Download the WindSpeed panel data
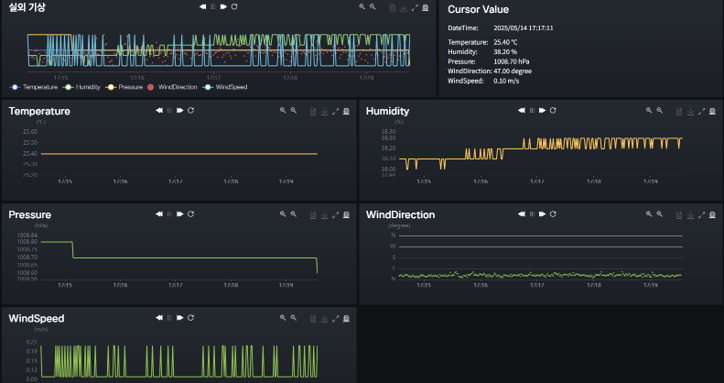Viewport: 724px width, 383px height. [x=324, y=319]
